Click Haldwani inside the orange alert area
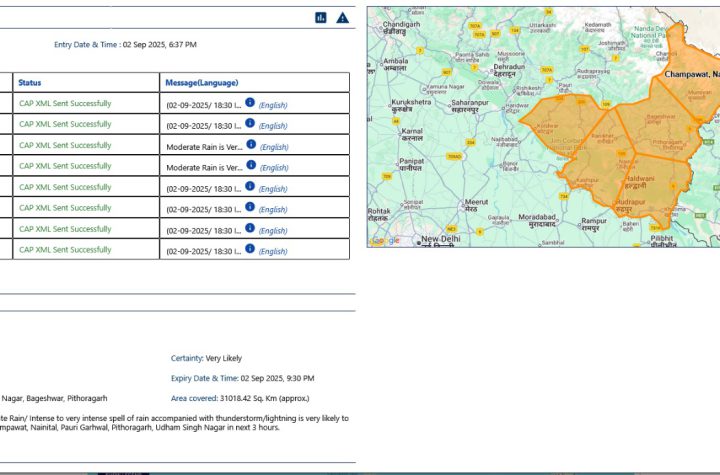The width and height of the screenshot is (720, 475). pos(639,182)
